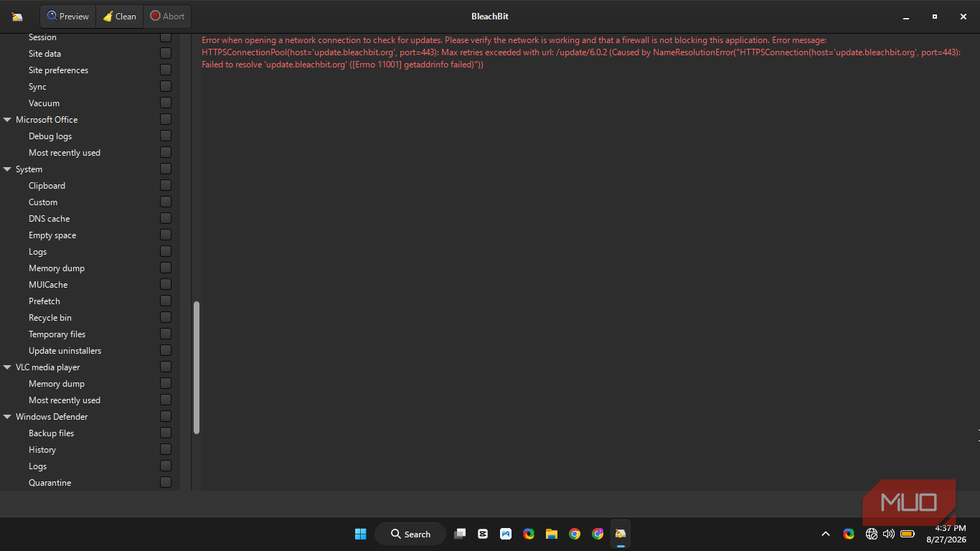Open second Chrome profile icon on taskbar
Viewport: 980px width, 551px height.
pos(598,534)
